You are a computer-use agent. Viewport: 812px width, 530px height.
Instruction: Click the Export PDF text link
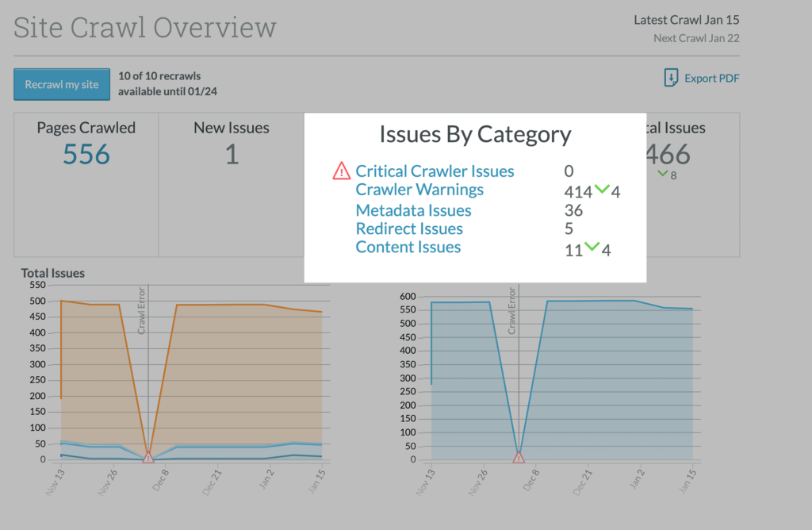tap(712, 78)
